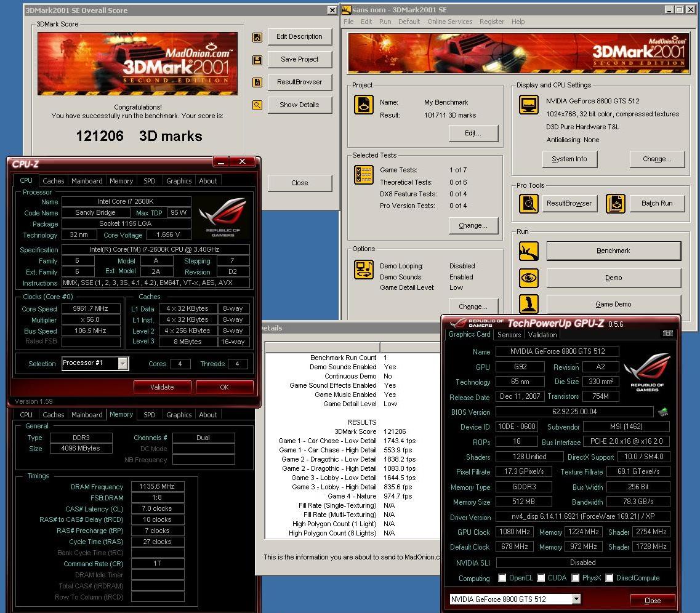
Task: Click the Core Speed 5961.7 MHz field
Action: click(x=91, y=309)
